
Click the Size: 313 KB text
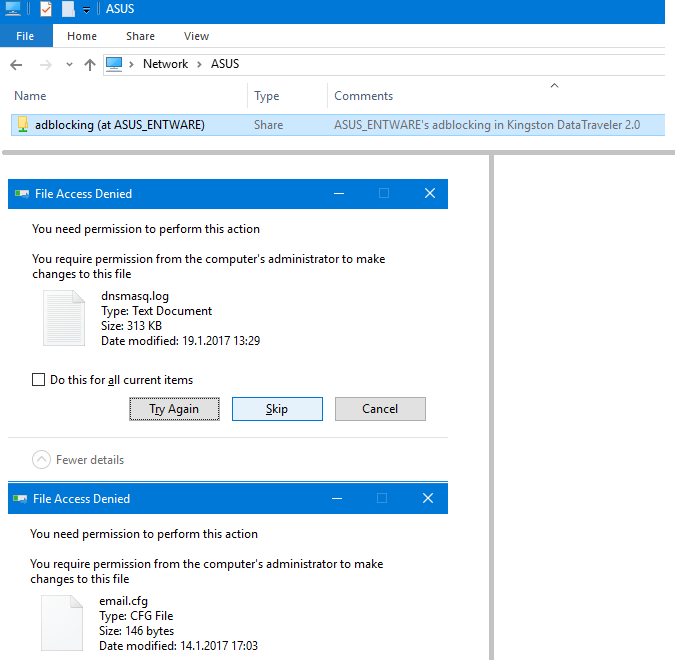131,326
